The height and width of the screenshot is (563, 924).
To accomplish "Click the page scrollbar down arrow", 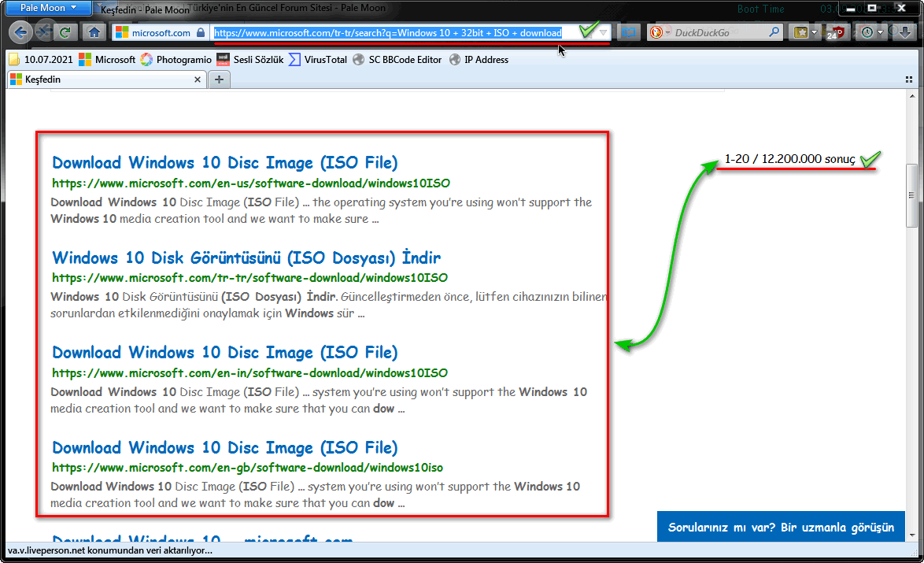I will (912, 535).
